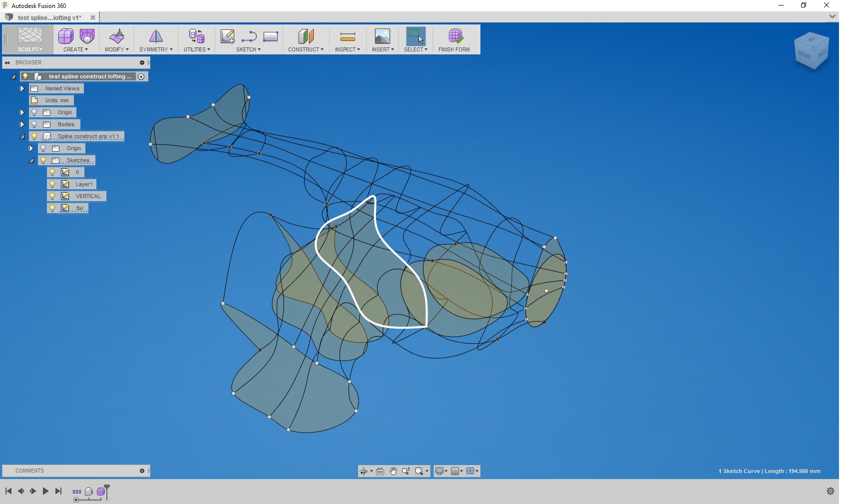841x504 pixels.
Task: Select the sketch Line tool icon
Action: (249, 36)
